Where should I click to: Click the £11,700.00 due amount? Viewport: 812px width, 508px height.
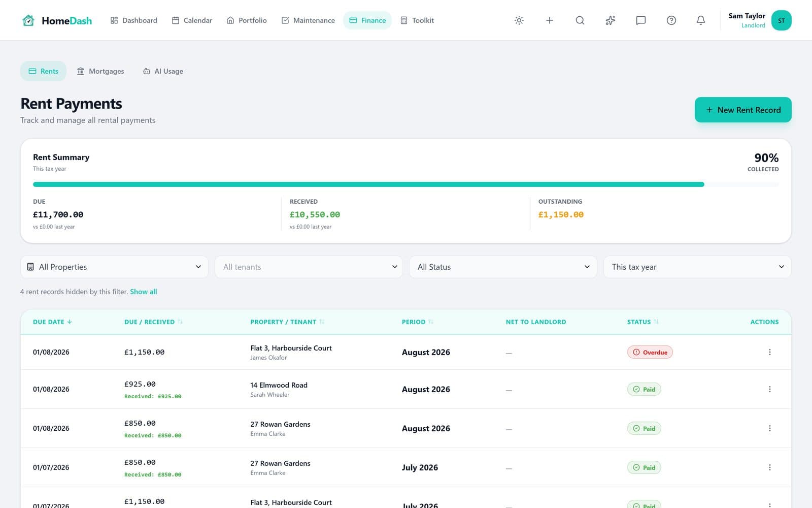point(58,214)
